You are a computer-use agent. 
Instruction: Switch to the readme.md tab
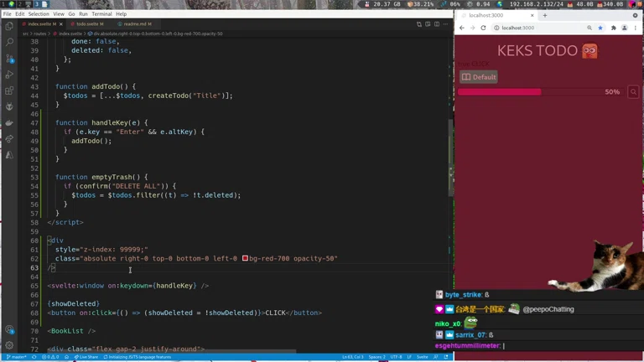[137, 24]
